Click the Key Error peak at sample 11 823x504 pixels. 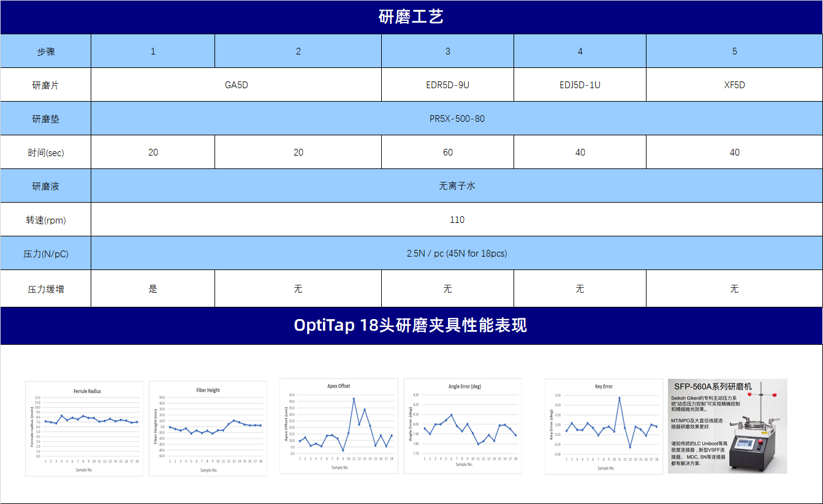click(x=620, y=398)
